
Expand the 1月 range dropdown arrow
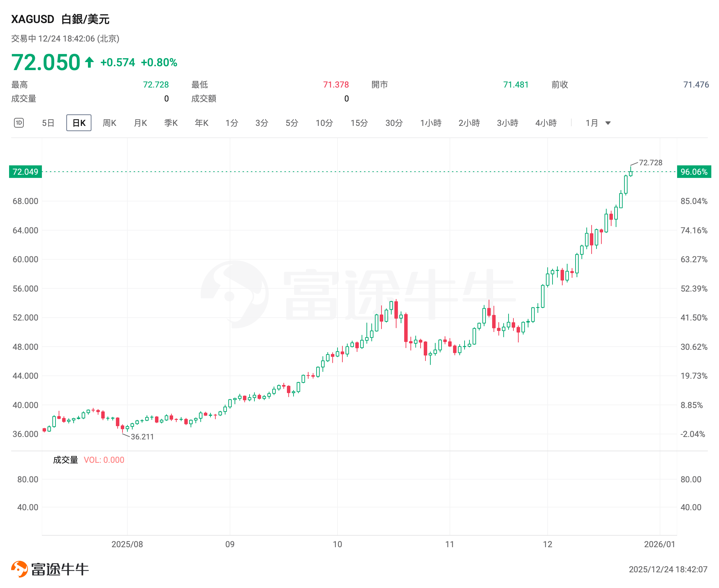click(608, 123)
